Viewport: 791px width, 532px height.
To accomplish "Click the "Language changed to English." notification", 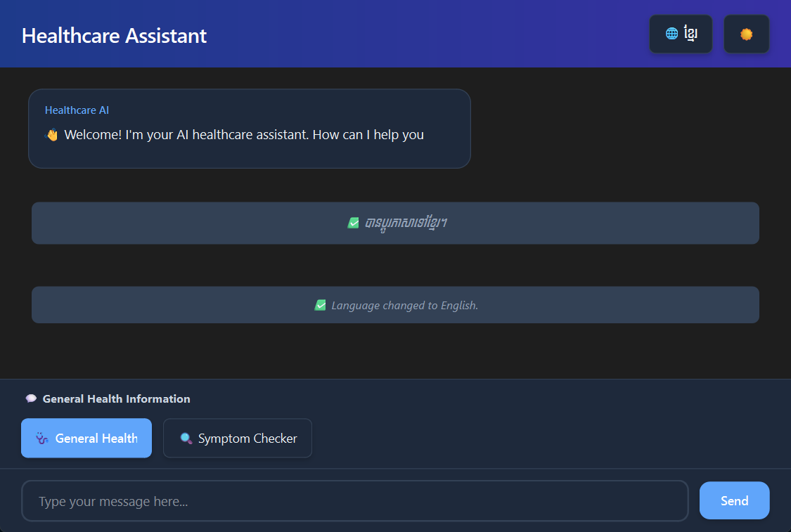I will click(x=395, y=305).
